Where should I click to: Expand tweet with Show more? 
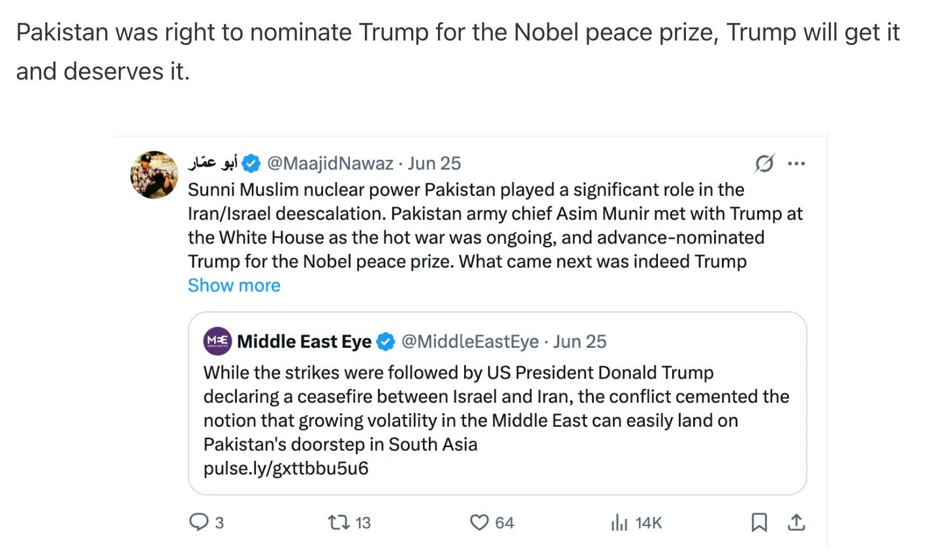[234, 285]
